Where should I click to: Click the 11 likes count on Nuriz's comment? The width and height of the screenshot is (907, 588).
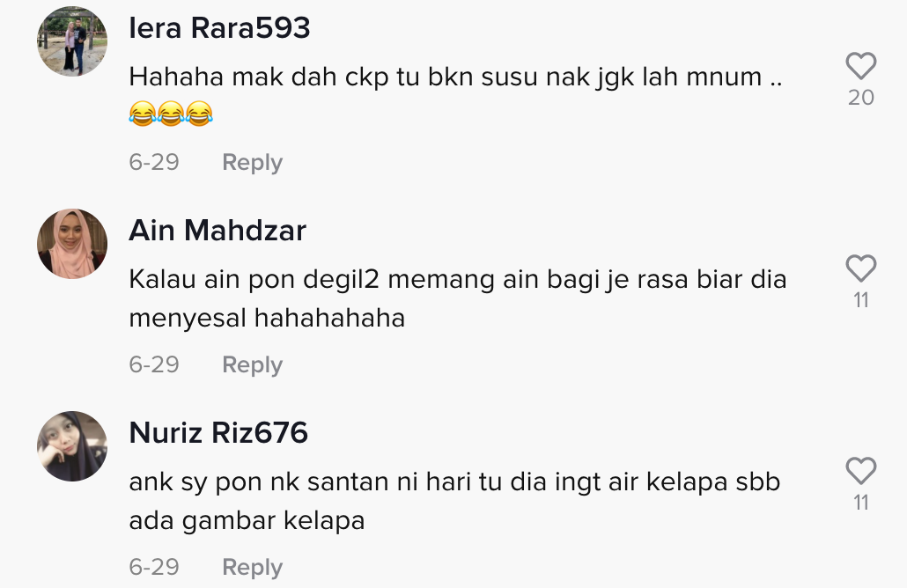point(860,503)
